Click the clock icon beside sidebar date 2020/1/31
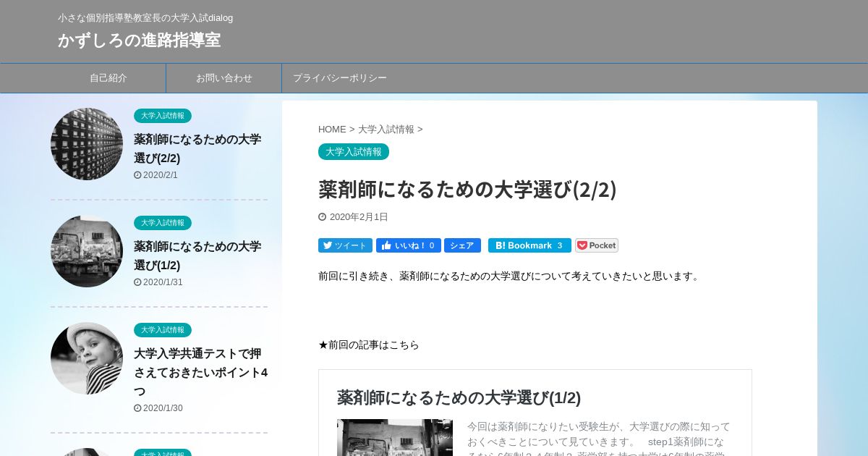This screenshot has height=456, width=868. coord(137,282)
